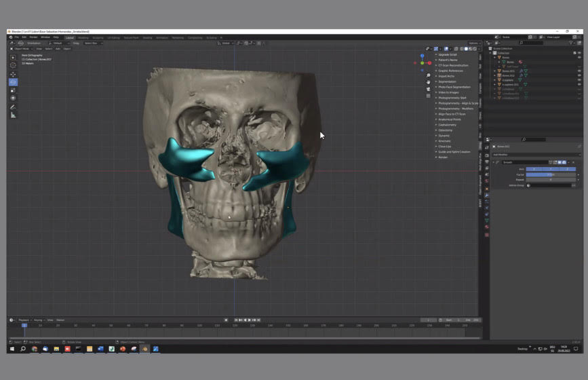Adjust the Factor slider in Smooth modifier
This screenshot has width=588, height=380.
coord(551,174)
